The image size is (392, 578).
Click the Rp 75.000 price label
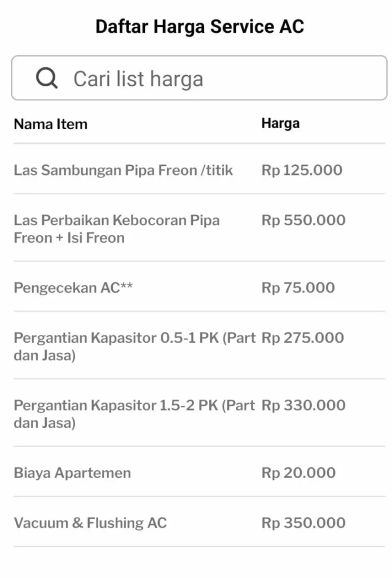coord(297,287)
